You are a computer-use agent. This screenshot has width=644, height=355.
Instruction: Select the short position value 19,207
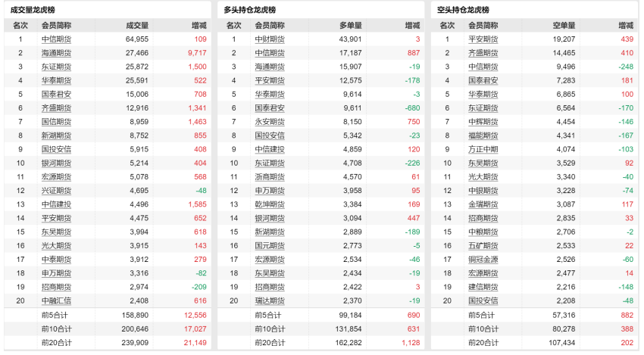pos(564,39)
